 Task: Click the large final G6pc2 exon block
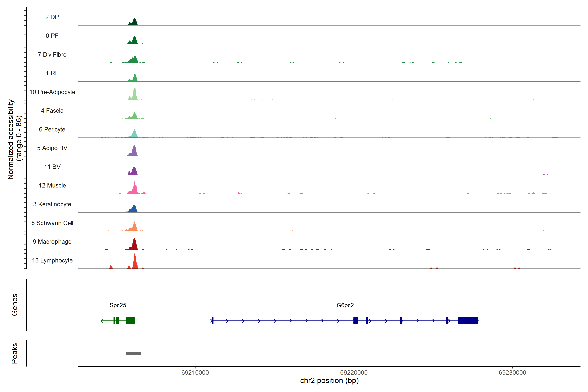[468, 321]
